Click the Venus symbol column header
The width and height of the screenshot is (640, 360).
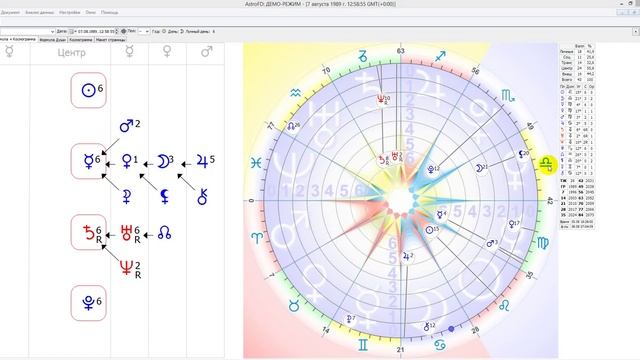coord(167,51)
